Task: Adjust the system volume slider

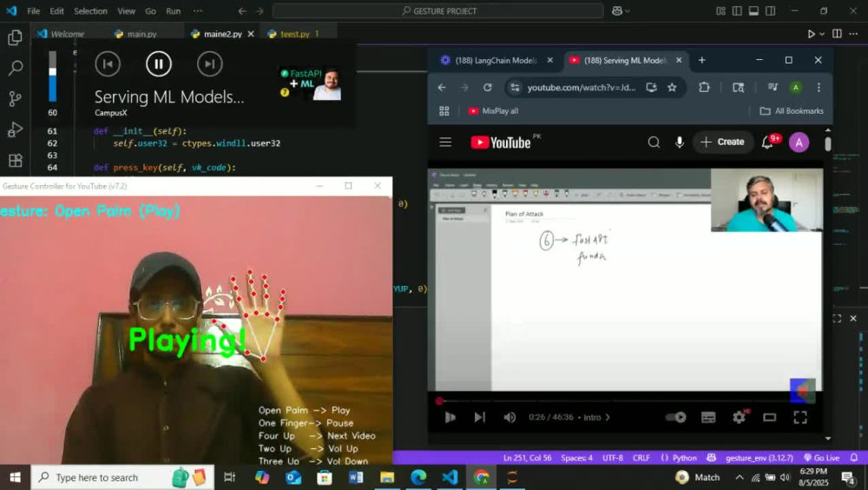Action: tap(53, 76)
